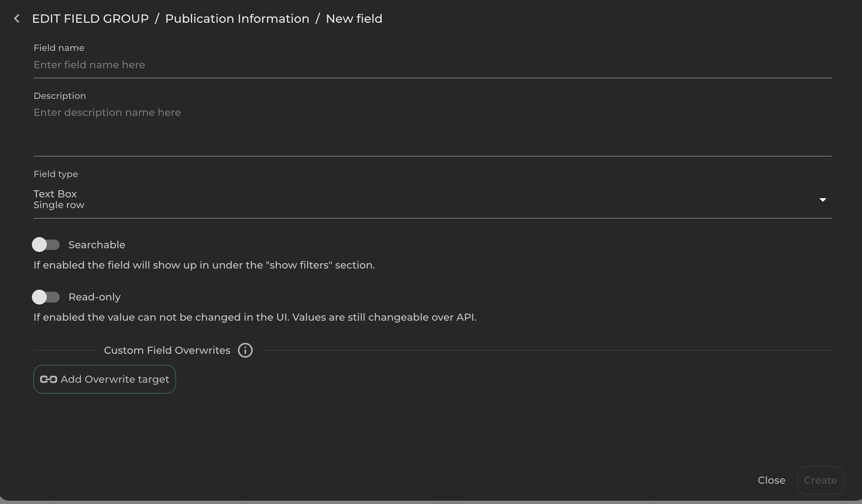Open Publication Information breadcrumb
Image resolution: width=862 pixels, height=504 pixels.
click(x=237, y=19)
